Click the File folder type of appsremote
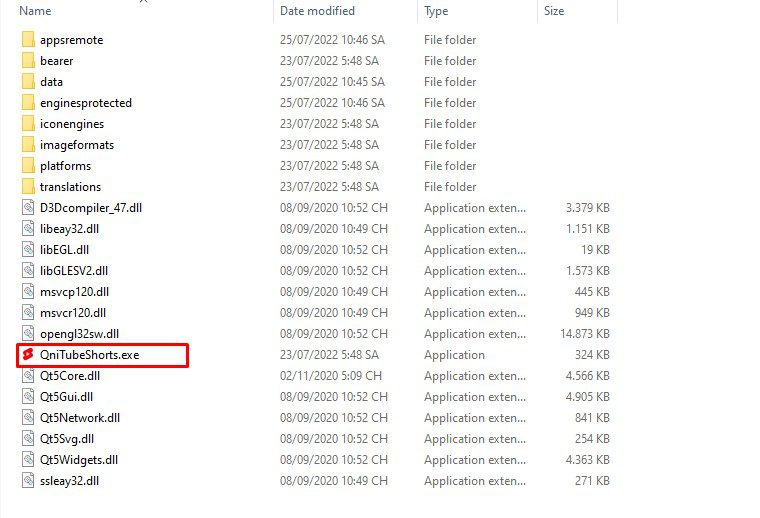760x518 pixels. point(450,40)
